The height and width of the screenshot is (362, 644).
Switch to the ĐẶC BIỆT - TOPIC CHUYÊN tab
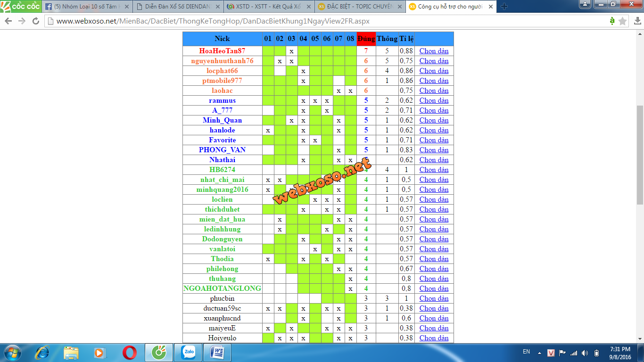point(361,7)
